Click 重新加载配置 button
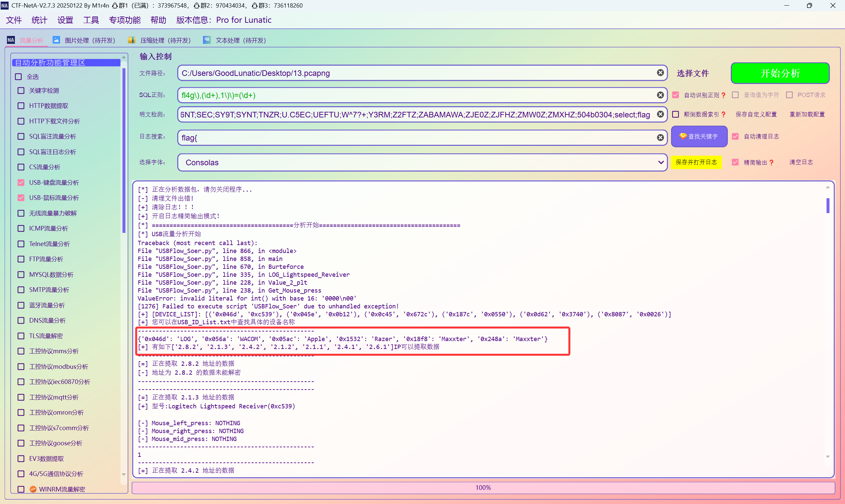The image size is (845, 504). tap(807, 114)
